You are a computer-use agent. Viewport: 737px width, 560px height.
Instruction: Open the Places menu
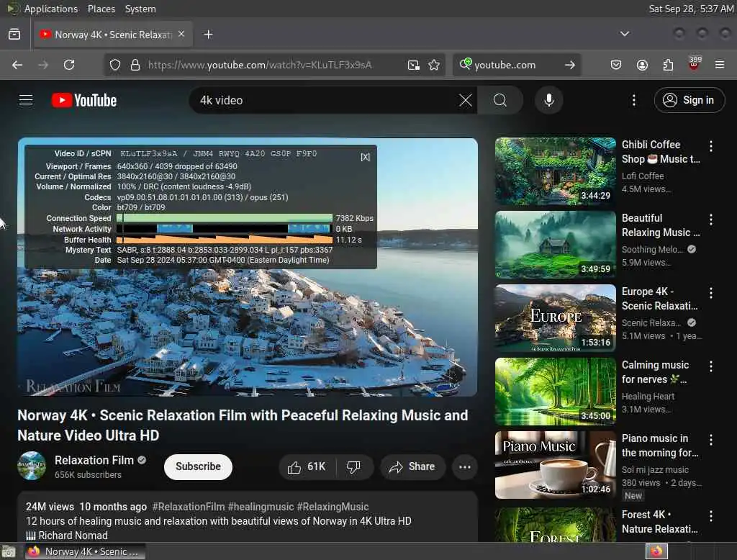click(x=101, y=9)
